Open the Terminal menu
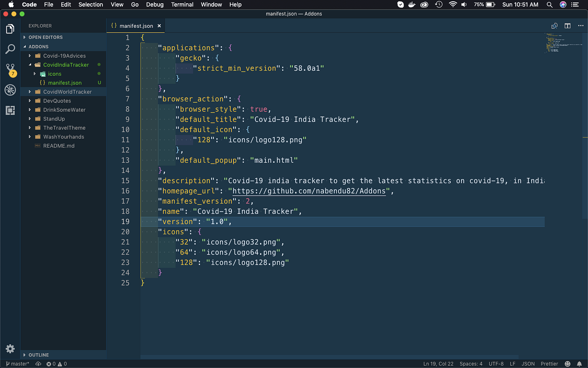This screenshot has width=588, height=368. pos(182,5)
